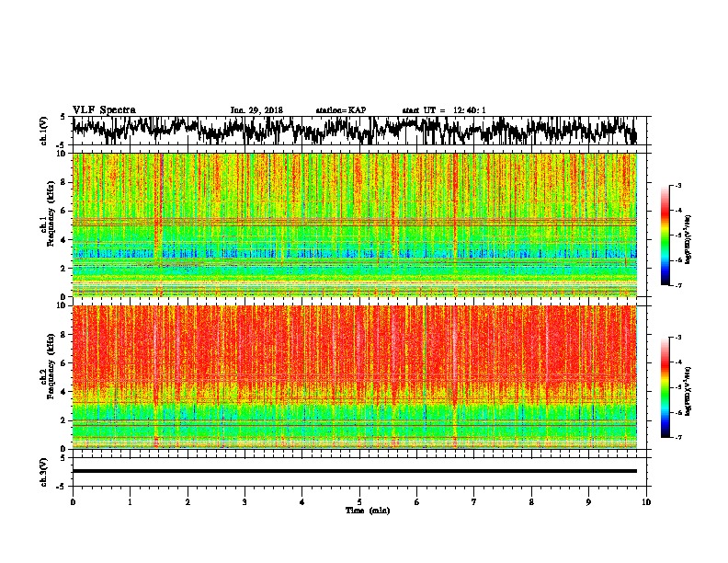This screenshot has height=563, width=728.
Task: Click the 'VLF Spectra' plot title
Action: click(x=104, y=110)
